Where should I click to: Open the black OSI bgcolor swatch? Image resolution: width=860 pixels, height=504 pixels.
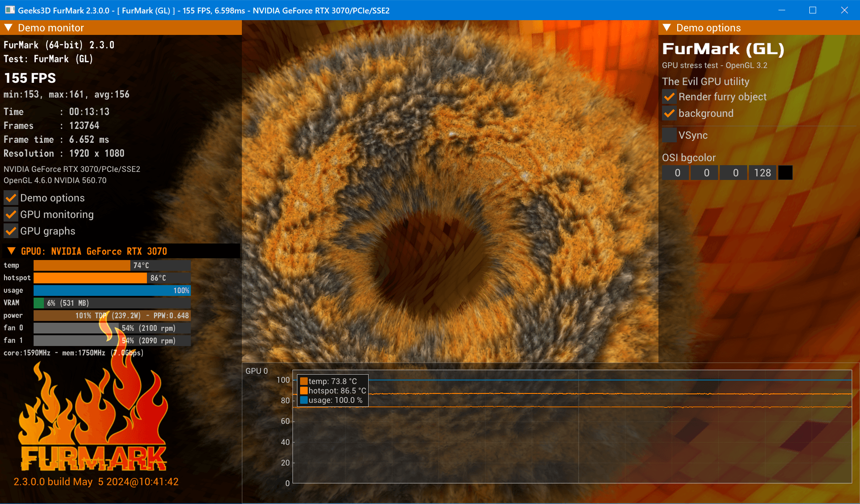point(785,173)
